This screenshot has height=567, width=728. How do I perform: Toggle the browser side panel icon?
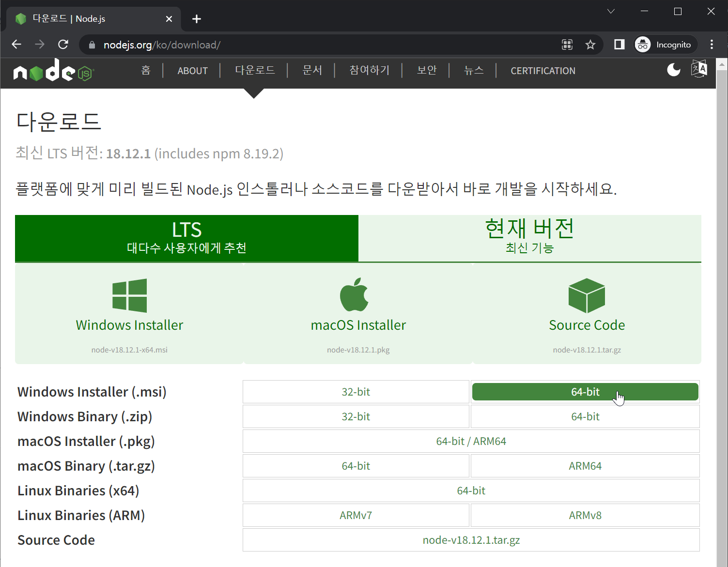click(619, 45)
